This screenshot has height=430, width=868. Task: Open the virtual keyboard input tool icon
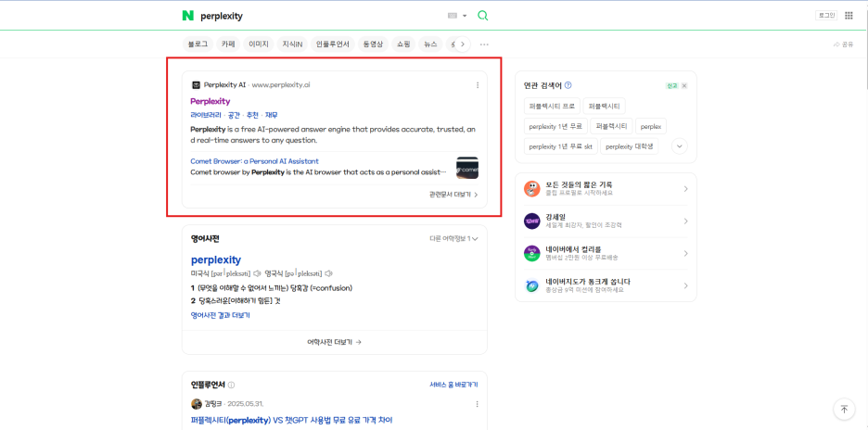[453, 16]
